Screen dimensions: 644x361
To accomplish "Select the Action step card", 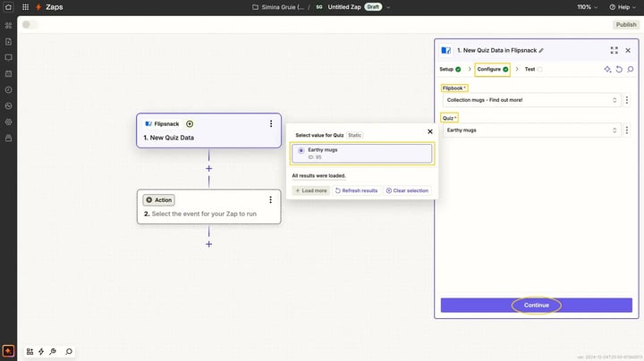I will (208, 206).
